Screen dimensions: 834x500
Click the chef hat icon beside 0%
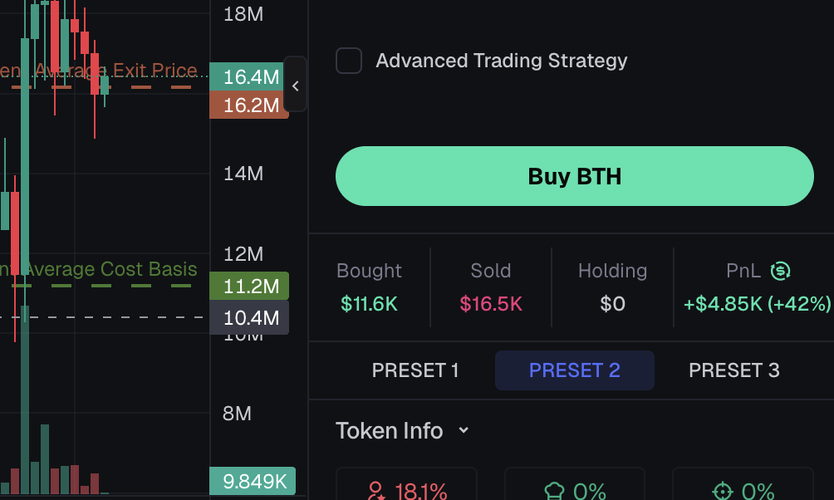(x=554, y=491)
